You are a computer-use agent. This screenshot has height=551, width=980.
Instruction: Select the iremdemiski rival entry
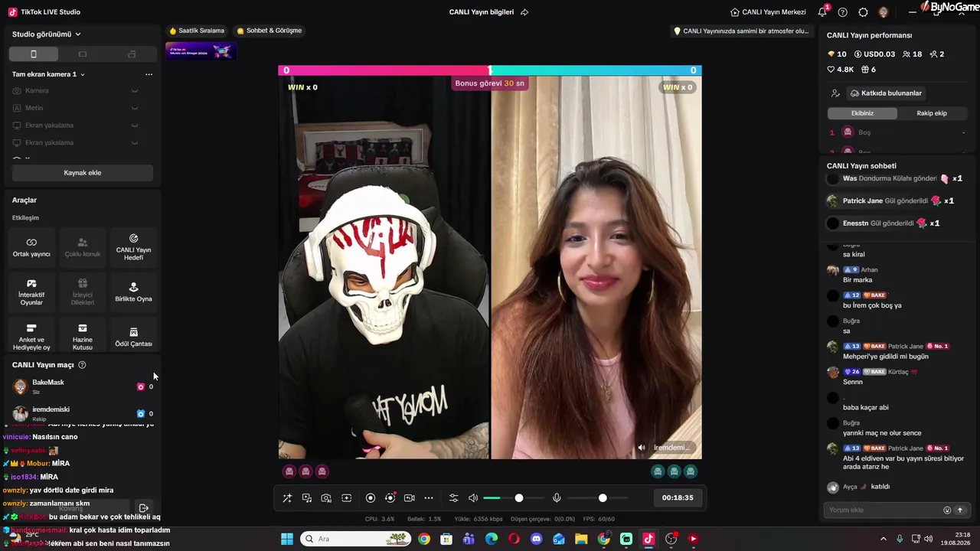pos(83,413)
